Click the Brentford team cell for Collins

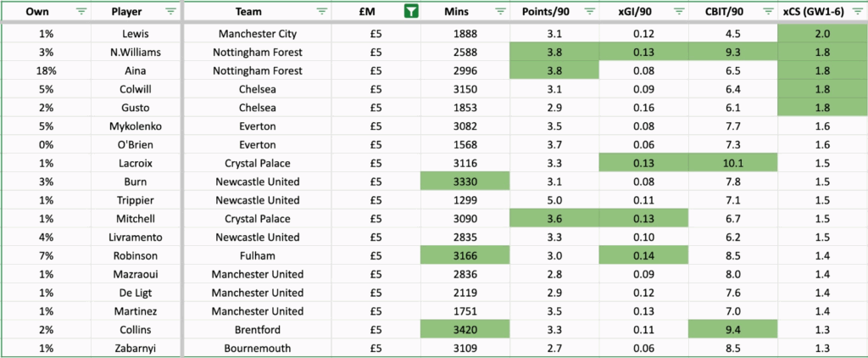[x=259, y=327]
